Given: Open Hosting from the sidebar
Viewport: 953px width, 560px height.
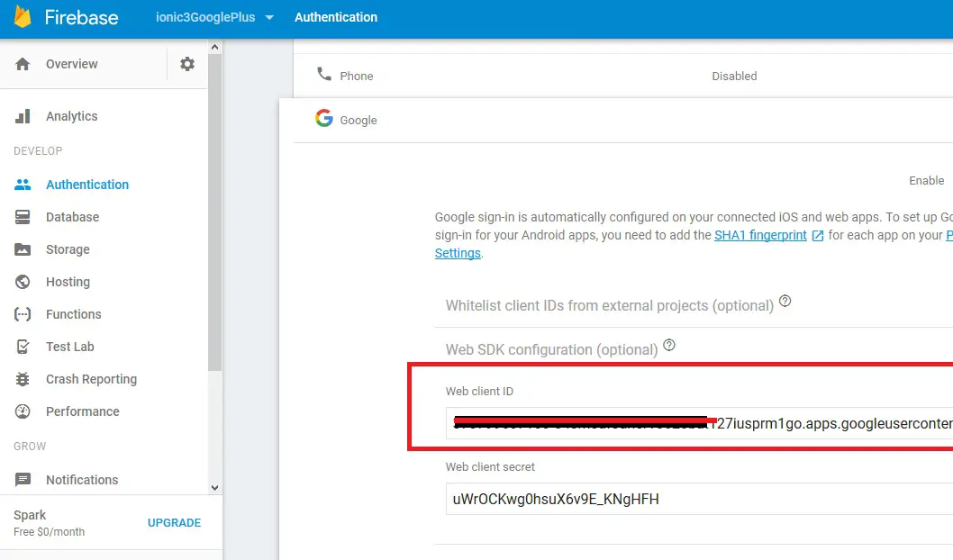Looking at the screenshot, I should (x=68, y=282).
